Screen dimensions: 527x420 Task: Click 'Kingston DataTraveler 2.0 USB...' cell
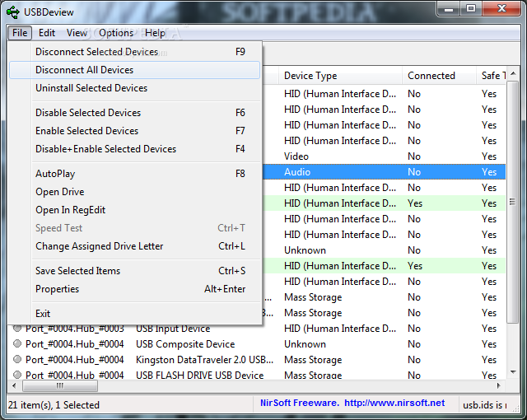204,360
